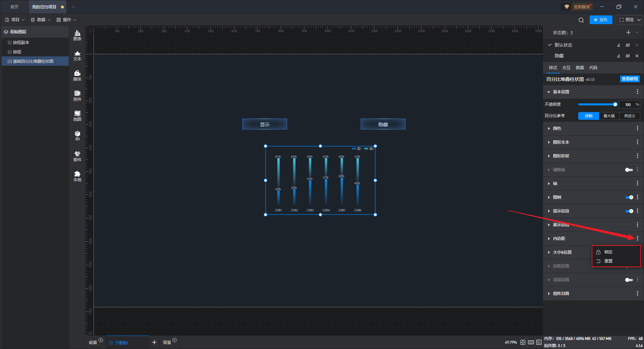Click the 发布 publish button
The height and width of the screenshot is (349, 644).
[x=600, y=20]
